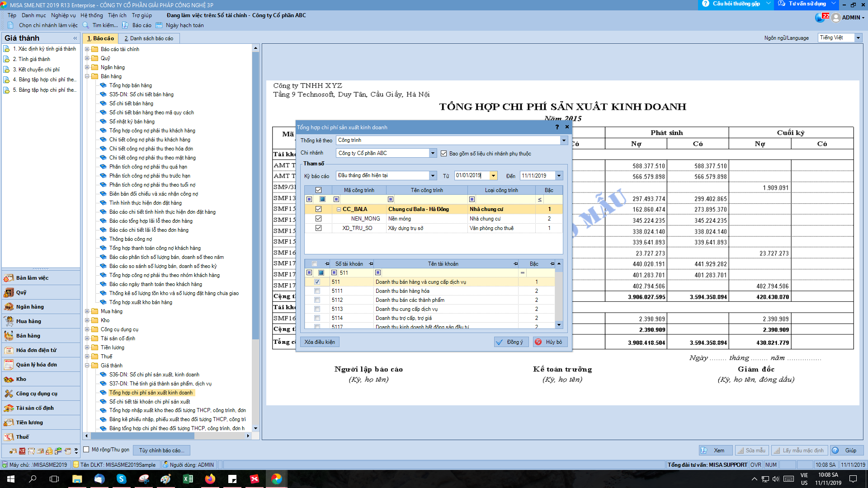Expand the Mua hàng report folder
The width and height of the screenshot is (868, 488).
point(87,311)
